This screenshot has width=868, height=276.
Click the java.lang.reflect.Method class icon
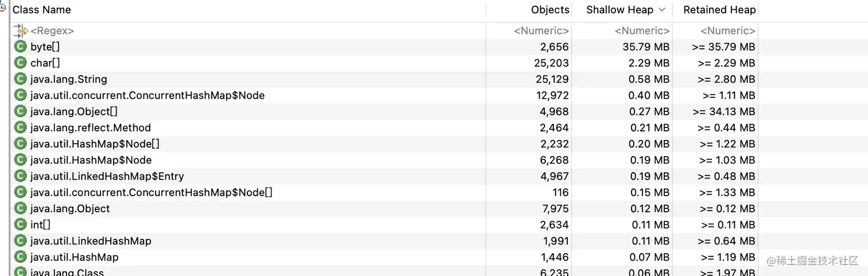point(21,127)
